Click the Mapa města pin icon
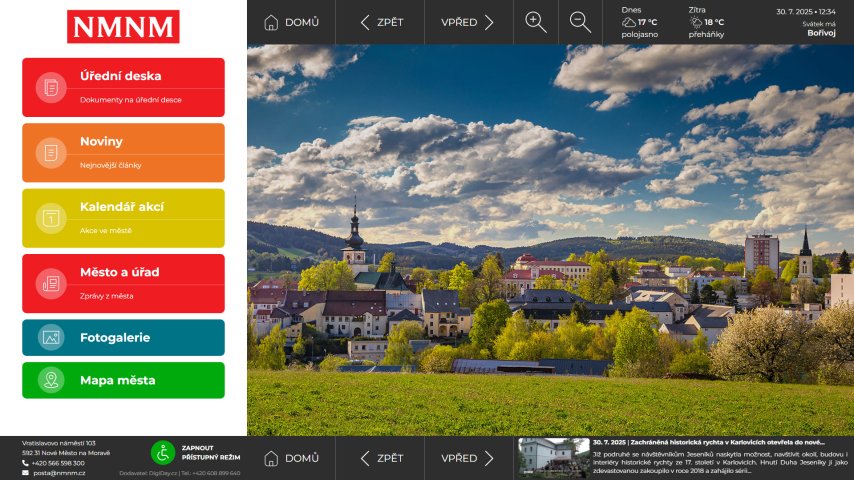 coord(51,380)
